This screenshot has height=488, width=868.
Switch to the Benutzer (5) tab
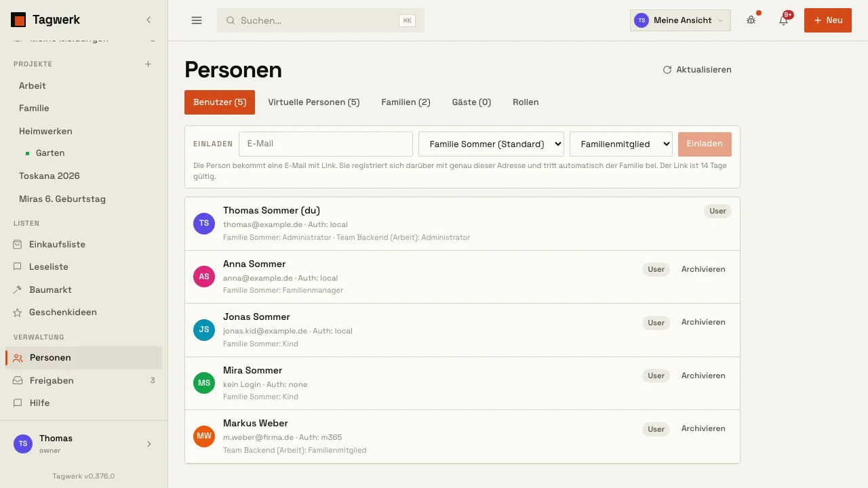(x=220, y=102)
